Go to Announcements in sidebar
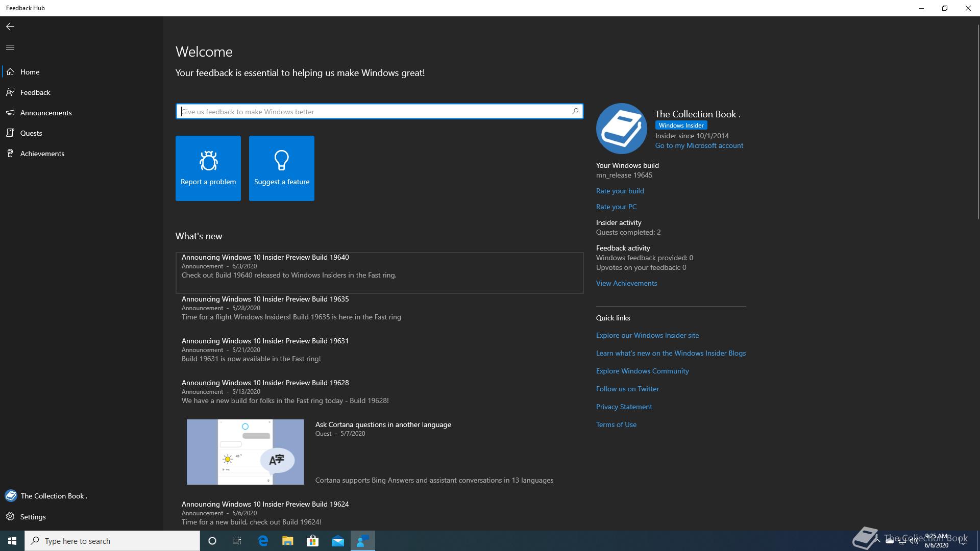The image size is (980, 551). click(82, 113)
